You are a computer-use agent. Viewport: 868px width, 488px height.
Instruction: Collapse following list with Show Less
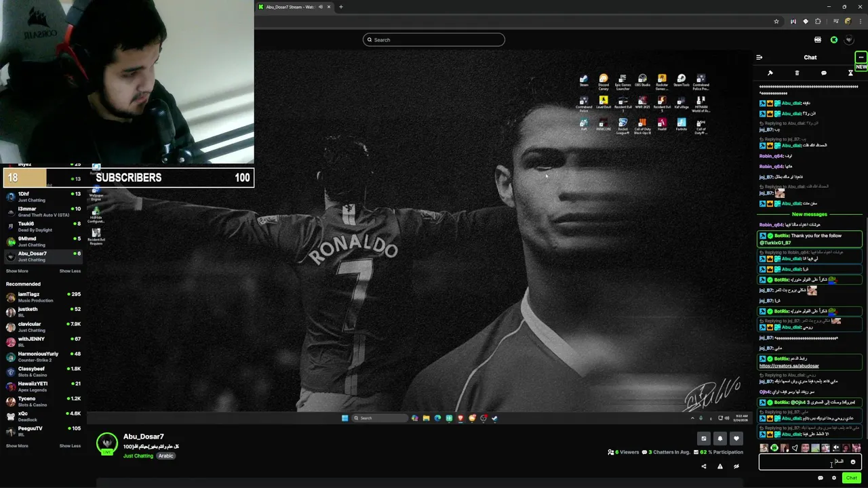tap(70, 271)
